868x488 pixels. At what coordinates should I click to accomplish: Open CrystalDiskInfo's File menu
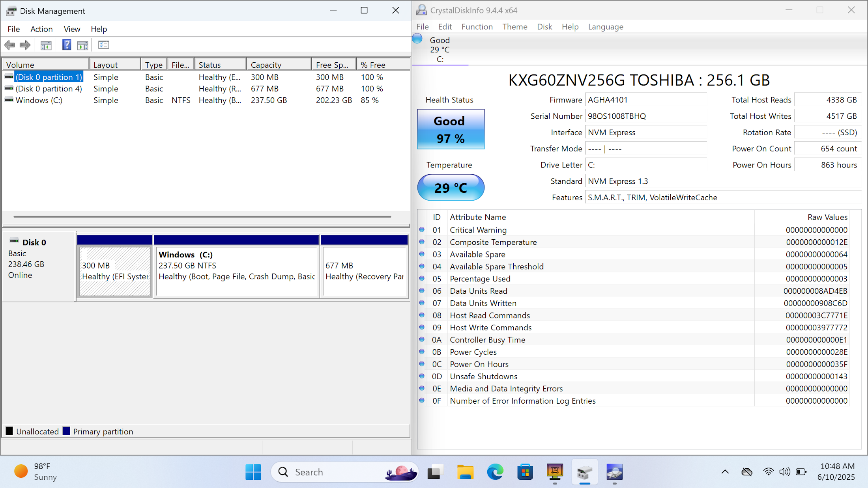[423, 26]
